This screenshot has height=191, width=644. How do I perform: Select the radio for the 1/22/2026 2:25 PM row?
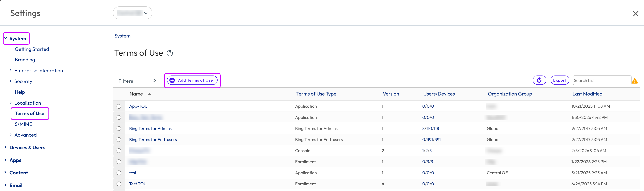pyautogui.click(x=119, y=162)
